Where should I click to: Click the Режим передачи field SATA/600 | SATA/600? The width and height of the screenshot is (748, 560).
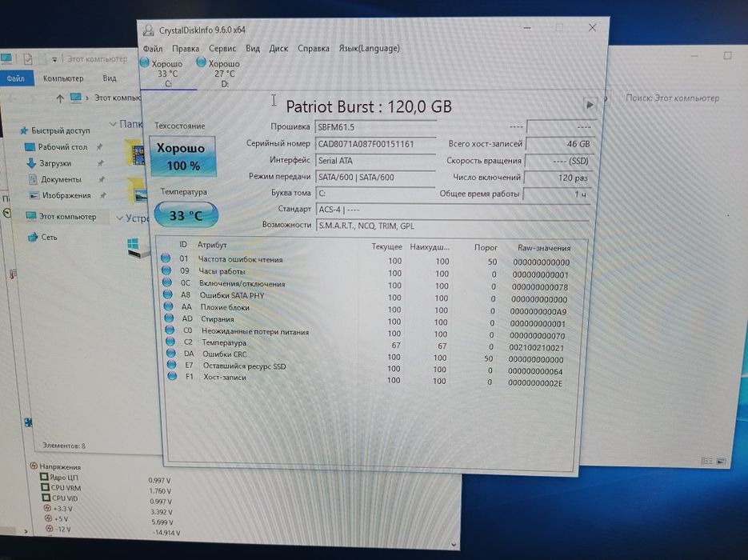coord(375,178)
